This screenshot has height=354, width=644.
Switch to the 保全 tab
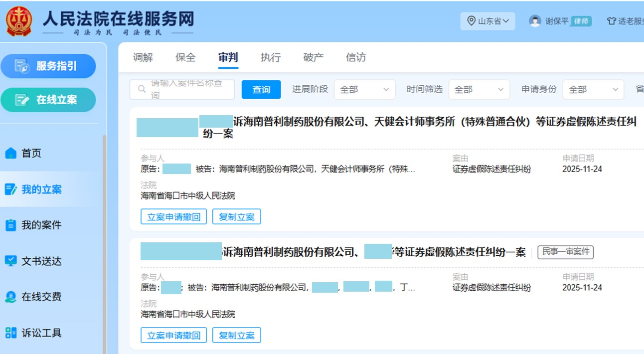[x=185, y=57]
